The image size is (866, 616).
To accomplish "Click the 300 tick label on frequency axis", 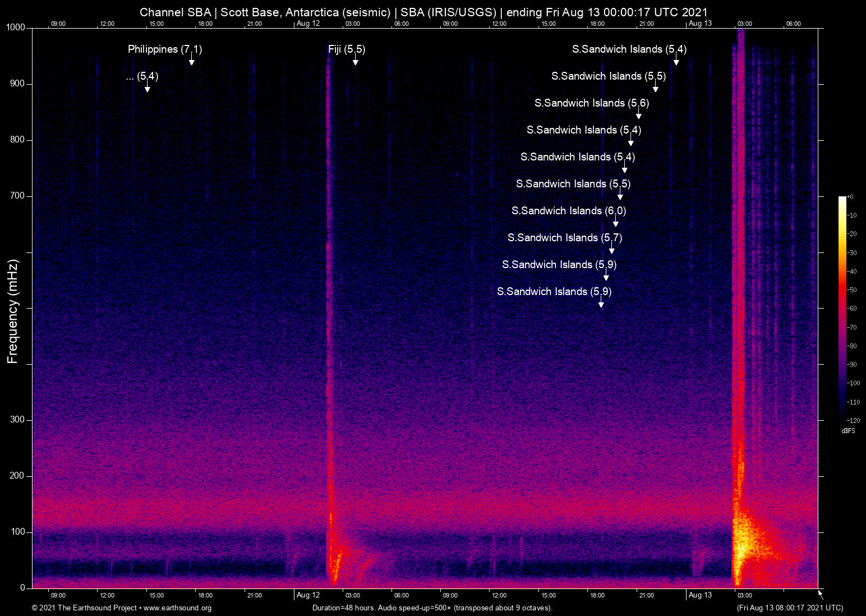I will click(x=17, y=420).
